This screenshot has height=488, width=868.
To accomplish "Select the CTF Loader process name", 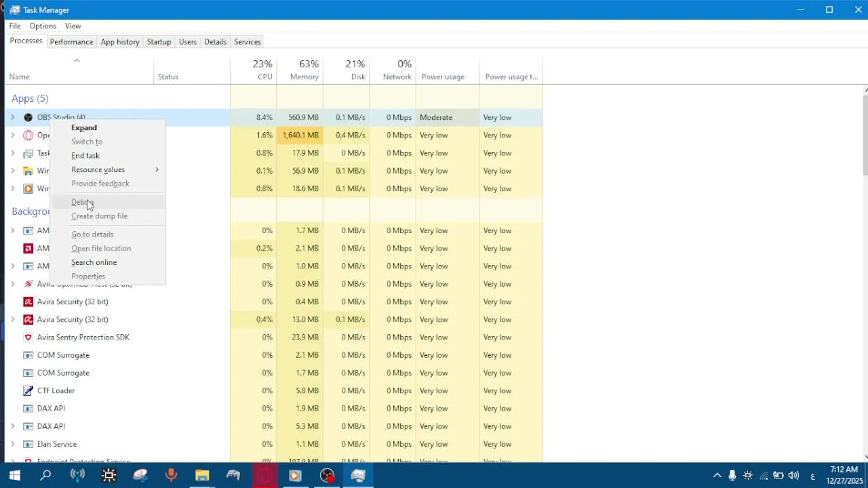I will point(56,390).
